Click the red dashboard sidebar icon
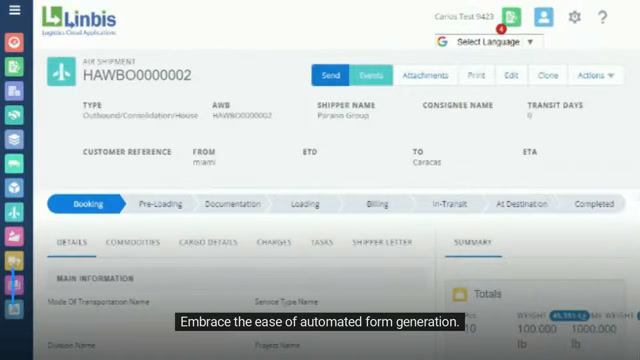This screenshot has height=360, width=640. point(14,42)
